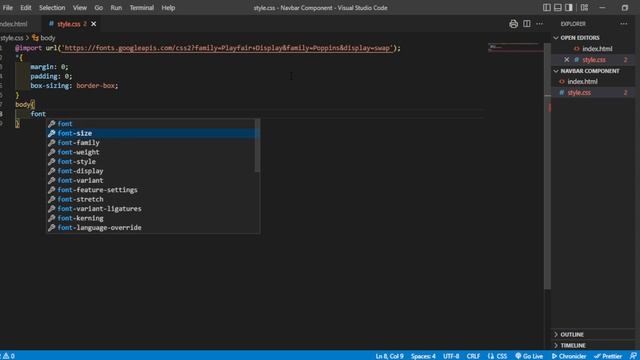Start Chronicler recording in status bar
The height and width of the screenshot is (360, 640).
click(569, 356)
